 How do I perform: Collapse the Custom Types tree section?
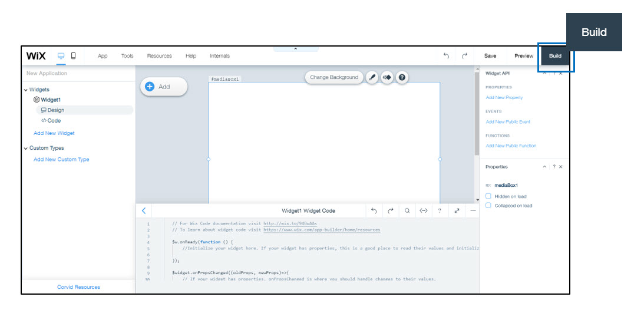coord(25,149)
